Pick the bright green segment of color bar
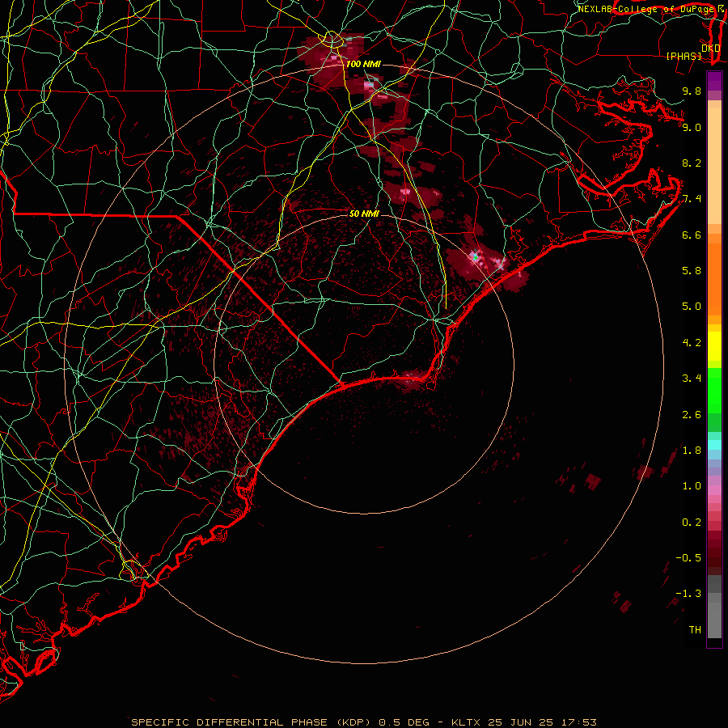Image resolution: width=728 pixels, height=728 pixels. pos(714,391)
